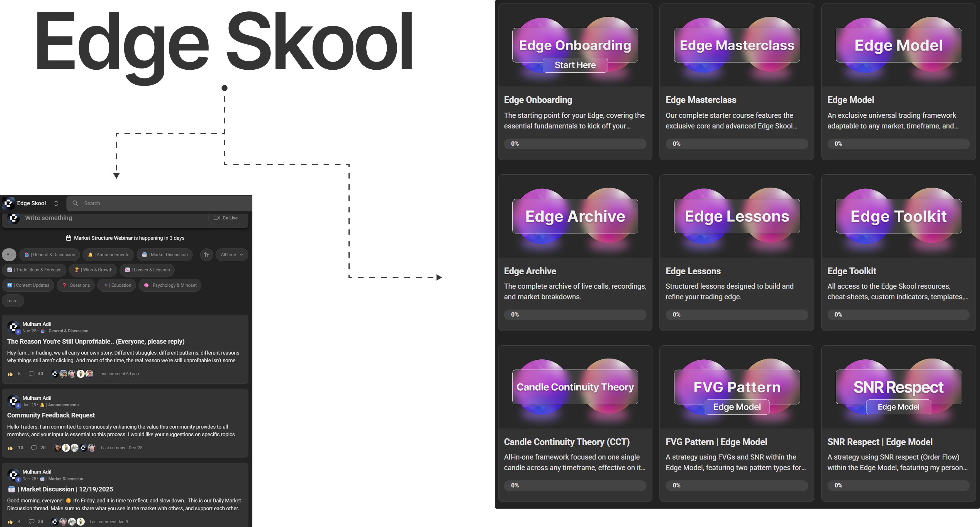Select the All category filter
The image size is (980, 527).
[x=9, y=255]
